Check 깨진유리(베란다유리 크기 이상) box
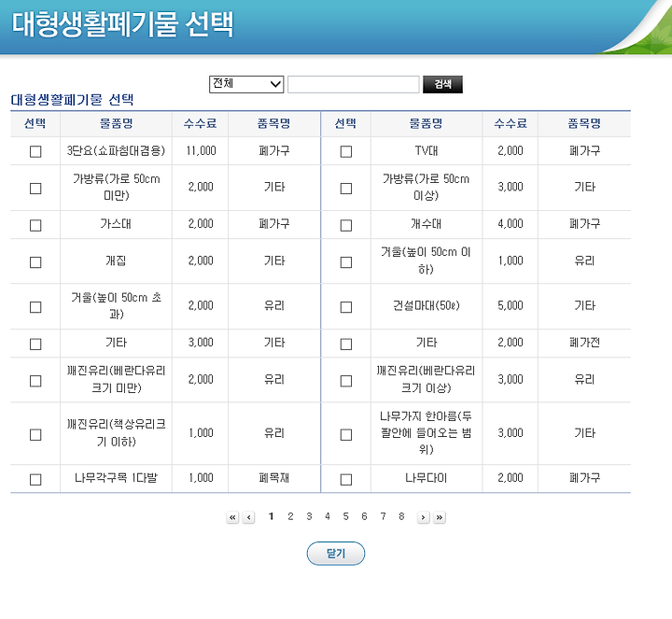 tap(346, 381)
